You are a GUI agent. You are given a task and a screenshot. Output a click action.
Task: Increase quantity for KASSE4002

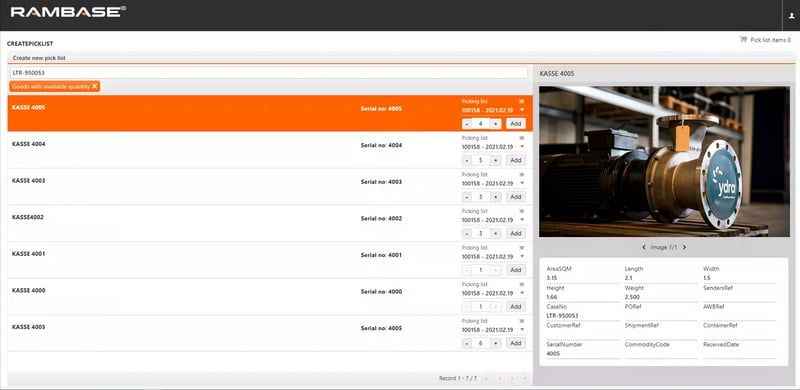(495, 233)
